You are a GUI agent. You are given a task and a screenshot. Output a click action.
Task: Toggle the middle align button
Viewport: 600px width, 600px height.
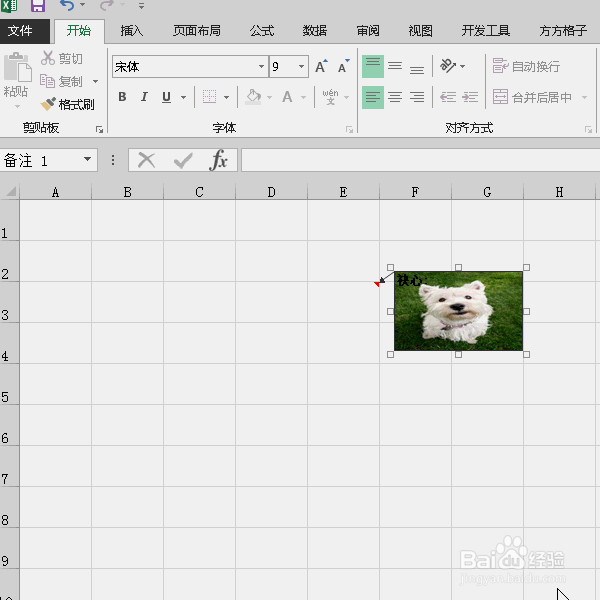(395, 66)
